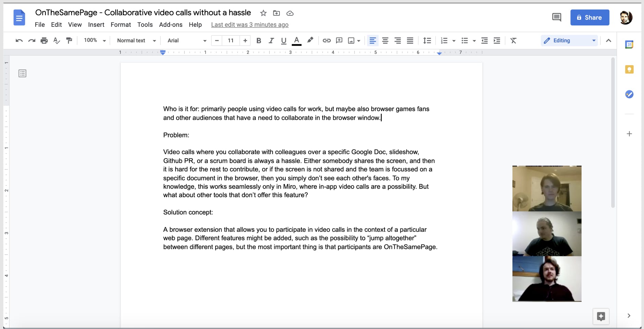Set left text alignment
The image size is (644, 329).
click(372, 41)
